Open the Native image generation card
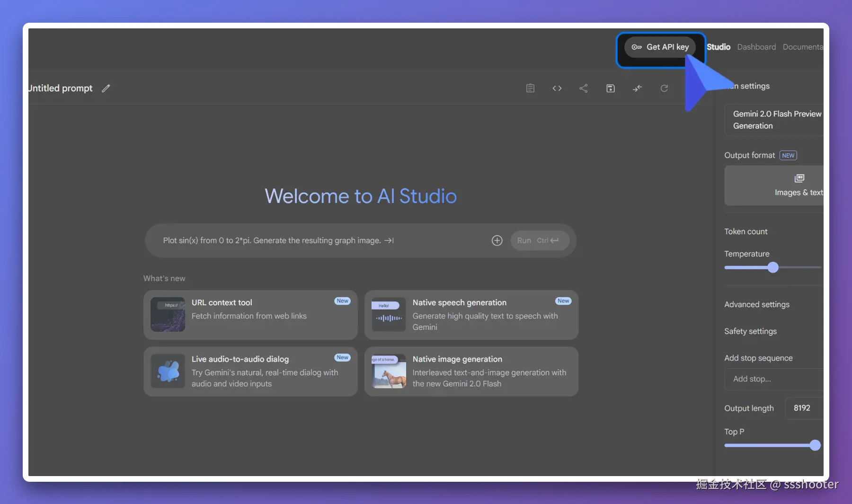Image resolution: width=852 pixels, height=504 pixels. (471, 371)
